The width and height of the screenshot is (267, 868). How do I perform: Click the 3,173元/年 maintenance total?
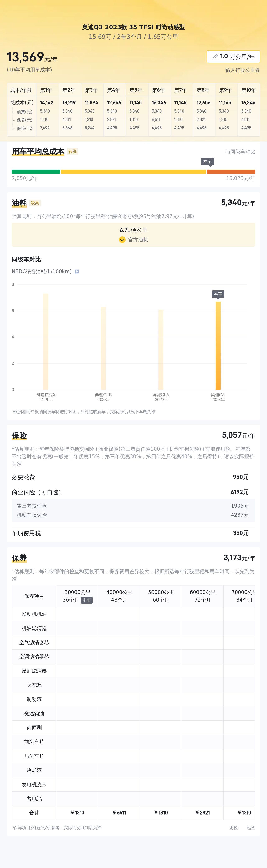239,558
